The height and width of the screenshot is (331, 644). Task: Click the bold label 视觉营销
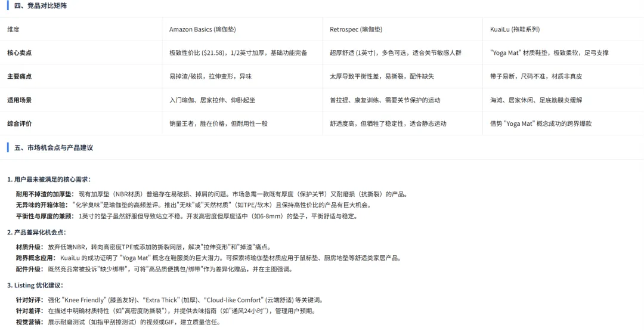pyautogui.click(x=30, y=322)
